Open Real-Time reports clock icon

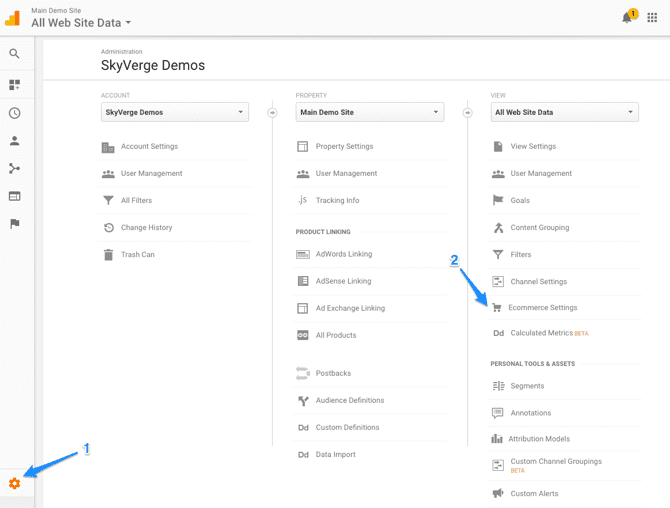coord(14,113)
